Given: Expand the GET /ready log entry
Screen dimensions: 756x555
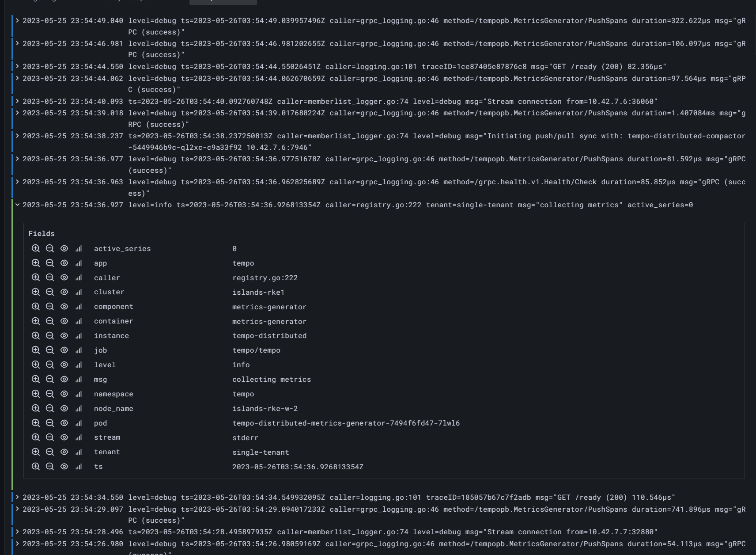Looking at the screenshot, I should point(17,66).
